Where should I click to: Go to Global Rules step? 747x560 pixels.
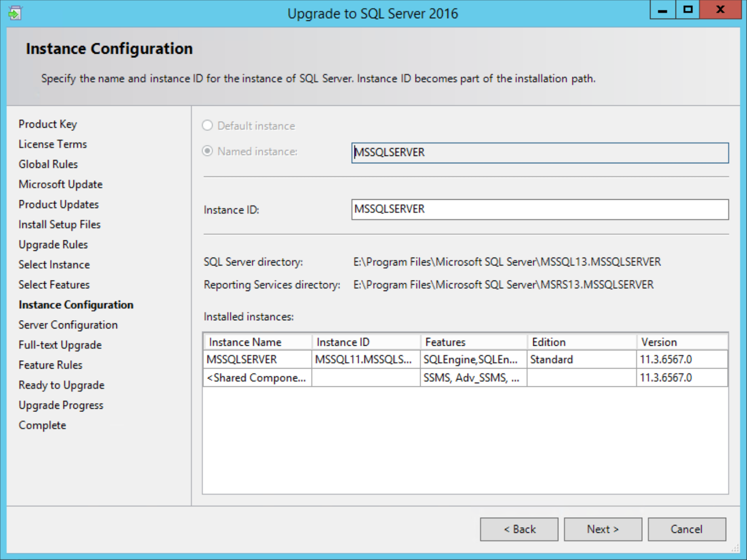tap(48, 164)
